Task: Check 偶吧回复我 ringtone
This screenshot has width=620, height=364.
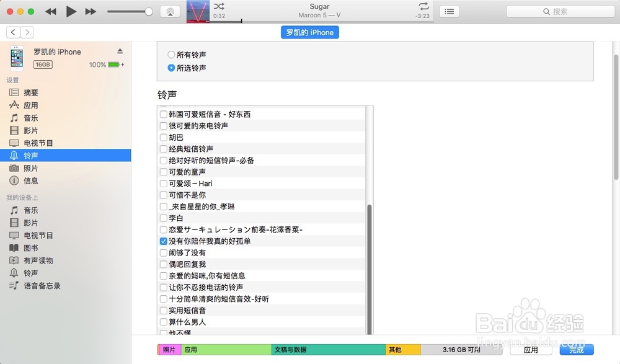Action: pyautogui.click(x=163, y=264)
